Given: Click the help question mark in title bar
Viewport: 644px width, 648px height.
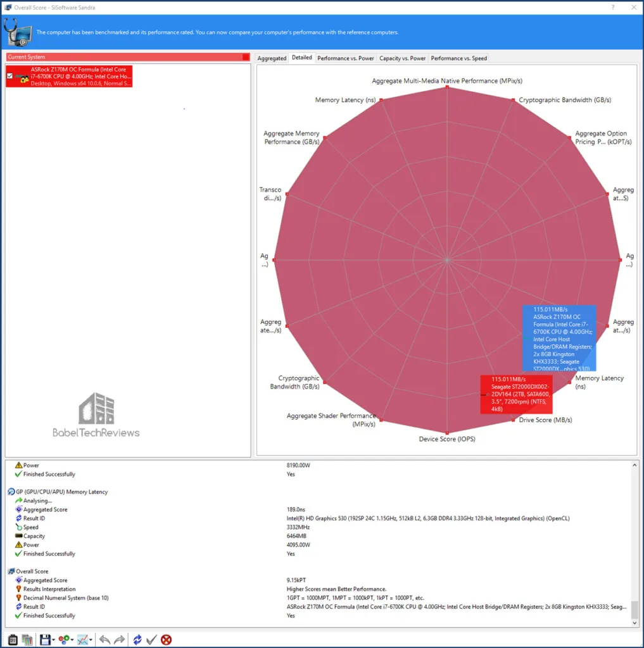Looking at the screenshot, I should point(612,6).
